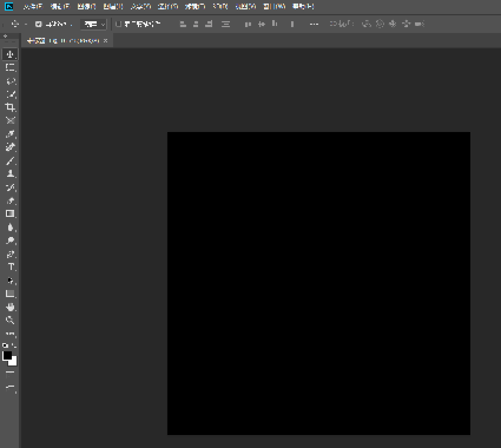
Task: Select the Crop tool
Action: [x=11, y=107]
